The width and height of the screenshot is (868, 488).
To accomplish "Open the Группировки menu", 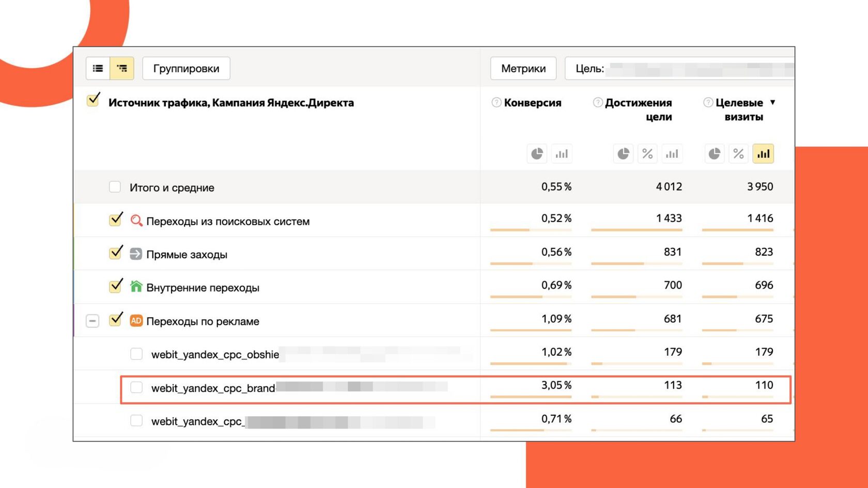I will pyautogui.click(x=186, y=69).
